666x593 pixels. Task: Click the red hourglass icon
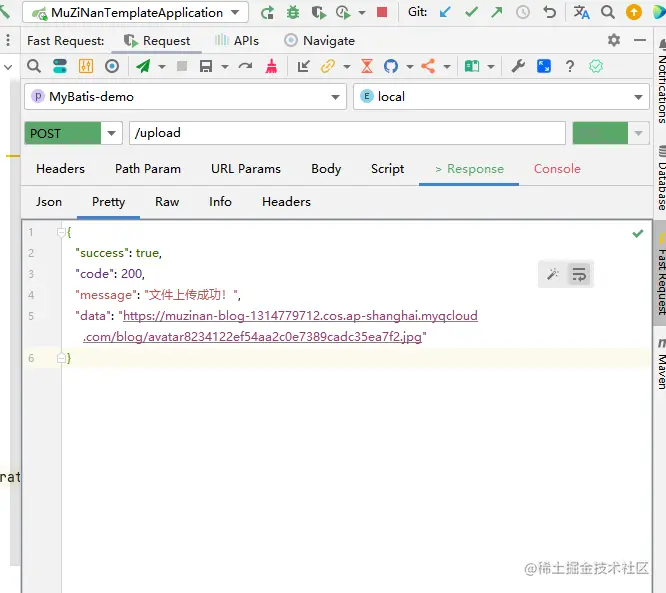(x=367, y=66)
